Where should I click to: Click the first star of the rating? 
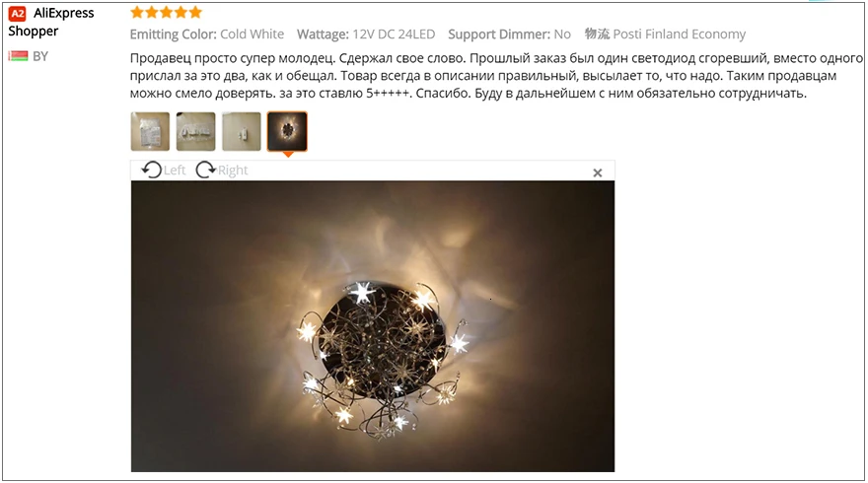(x=137, y=12)
